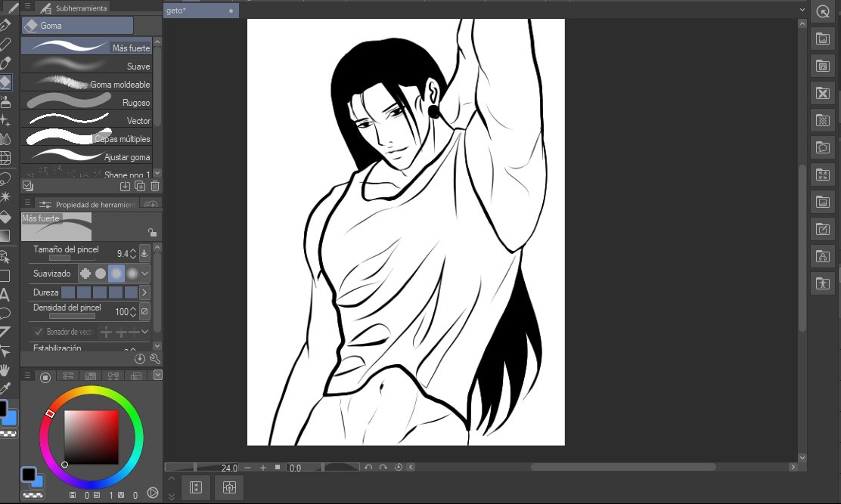Select the Correct line tool
This screenshot has height=504, width=841.
5,351
